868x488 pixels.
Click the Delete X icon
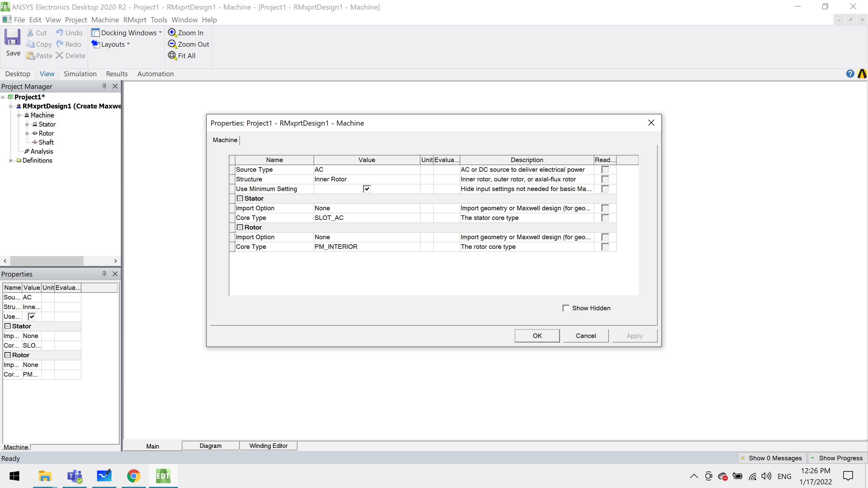pyautogui.click(x=59, y=55)
